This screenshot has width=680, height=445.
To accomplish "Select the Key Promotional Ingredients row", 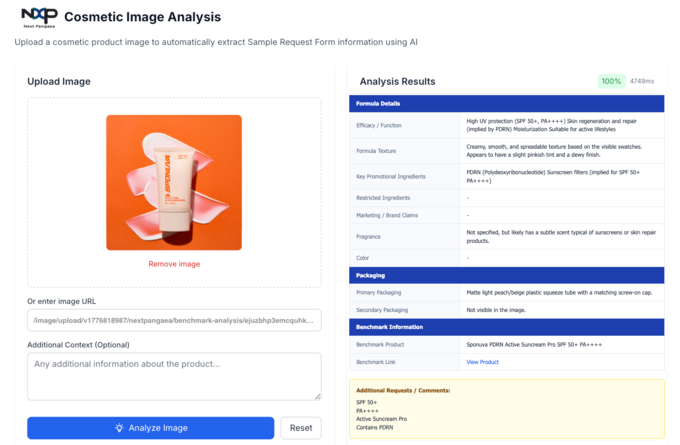I will [x=506, y=176].
